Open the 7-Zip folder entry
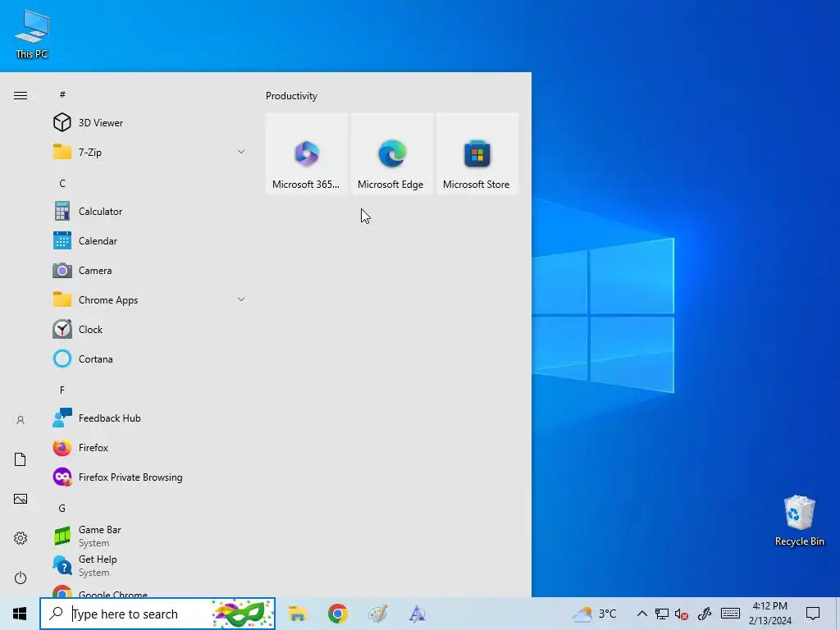The width and height of the screenshot is (840, 630). (150, 152)
